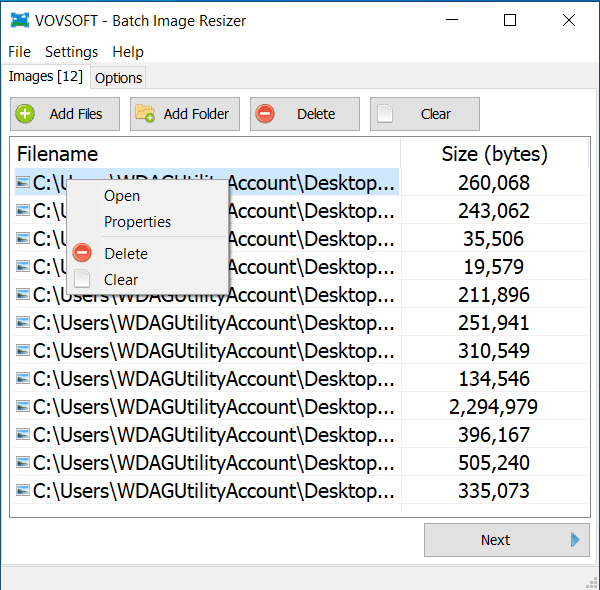
Task: Click the toolbar Clear button
Action: tap(425, 114)
